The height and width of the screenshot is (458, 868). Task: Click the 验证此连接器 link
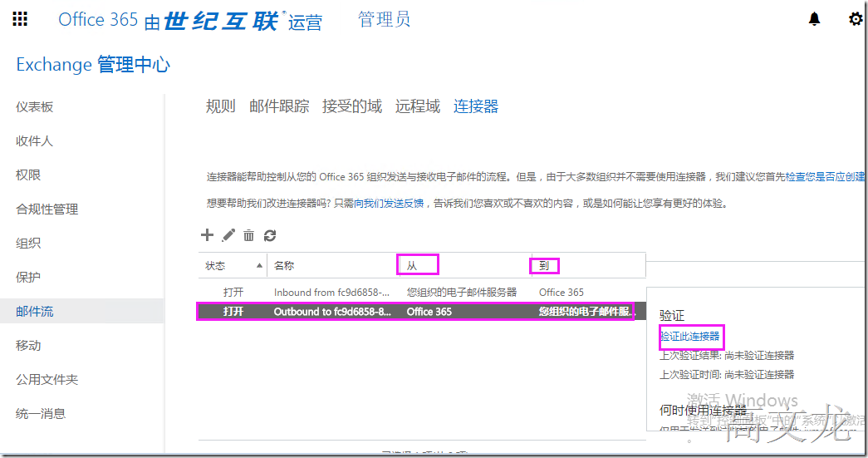pyautogui.click(x=689, y=336)
